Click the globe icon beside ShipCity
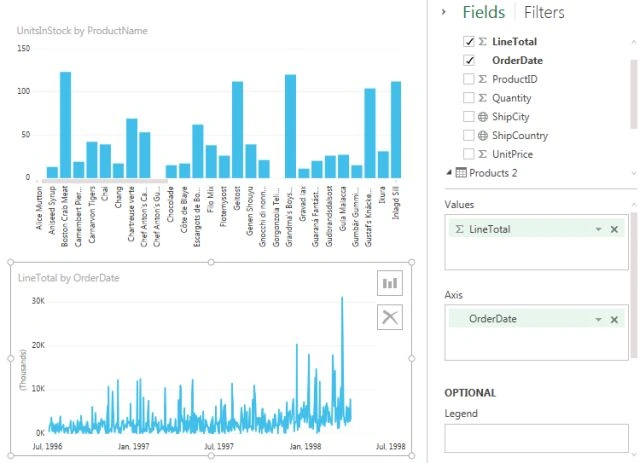The height and width of the screenshot is (463, 640). pyautogui.click(x=483, y=117)
